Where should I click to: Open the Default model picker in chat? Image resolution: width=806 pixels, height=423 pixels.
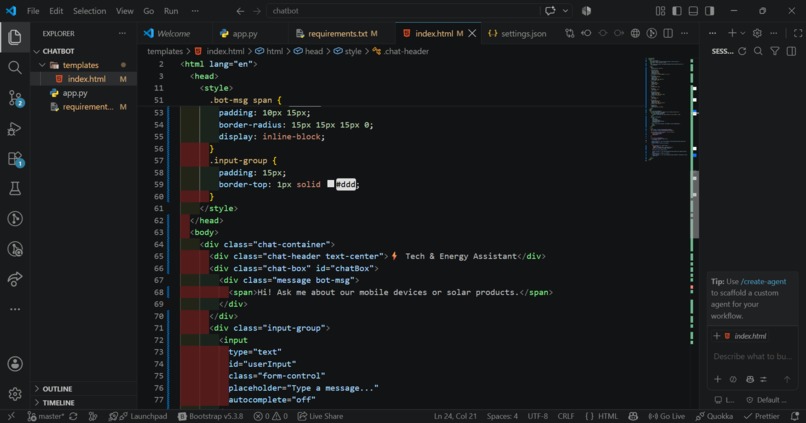766,400
